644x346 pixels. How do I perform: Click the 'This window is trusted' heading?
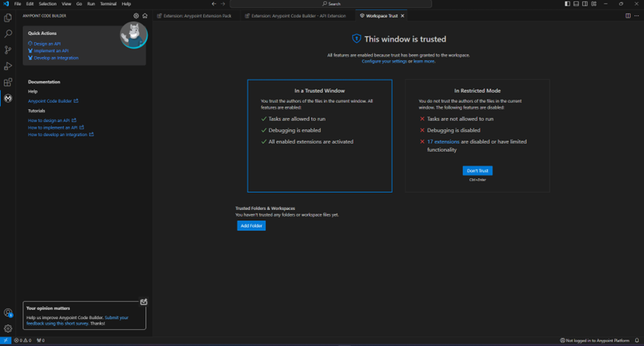[405, 39]
